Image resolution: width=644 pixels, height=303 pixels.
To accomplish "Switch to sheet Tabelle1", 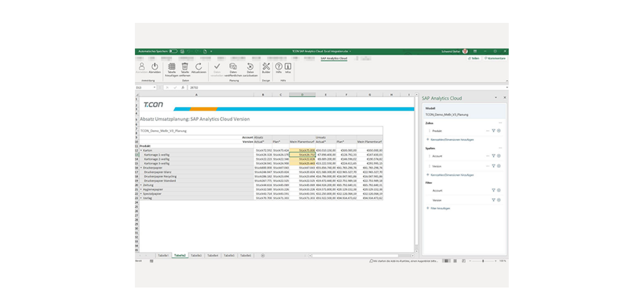I will [163, 256].
